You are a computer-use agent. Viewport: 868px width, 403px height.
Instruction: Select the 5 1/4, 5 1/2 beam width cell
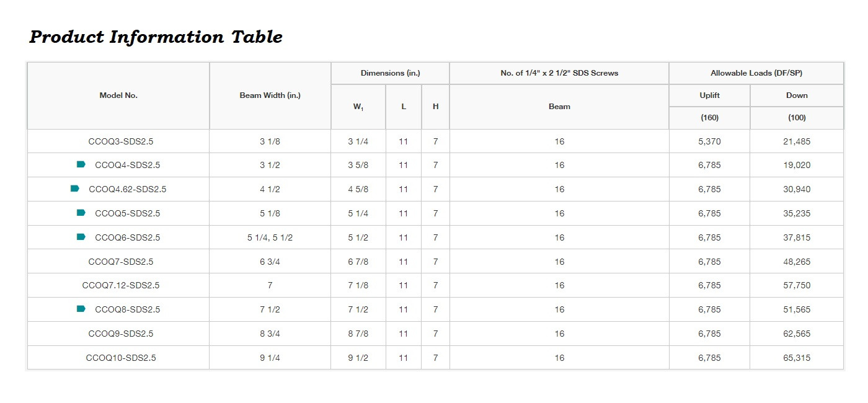(270, 237)
